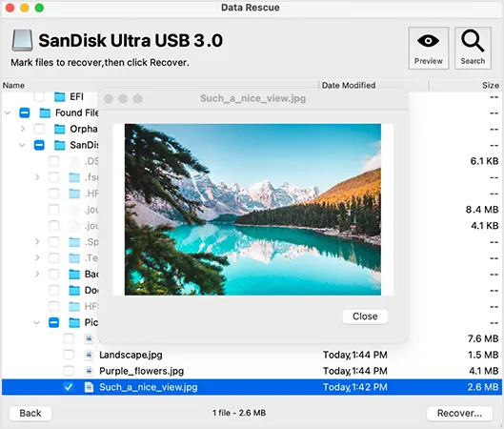Check the Purple_flowers.jpg checkbox
The width and height of the screenshot is (504, 429).
pyautogui.click(x=69, y=371)
